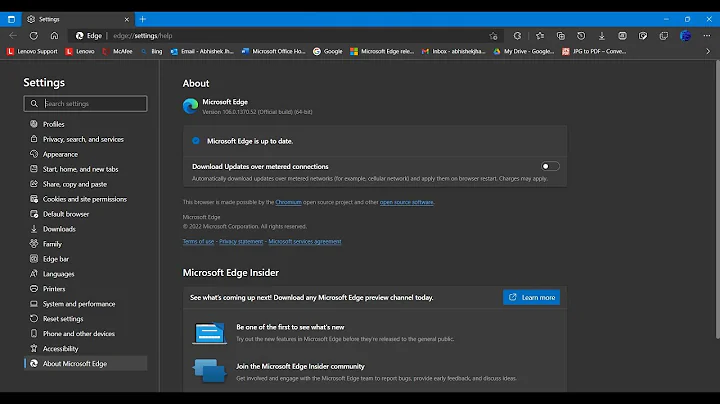Open the Privacy statement link

tap(241, 241)
